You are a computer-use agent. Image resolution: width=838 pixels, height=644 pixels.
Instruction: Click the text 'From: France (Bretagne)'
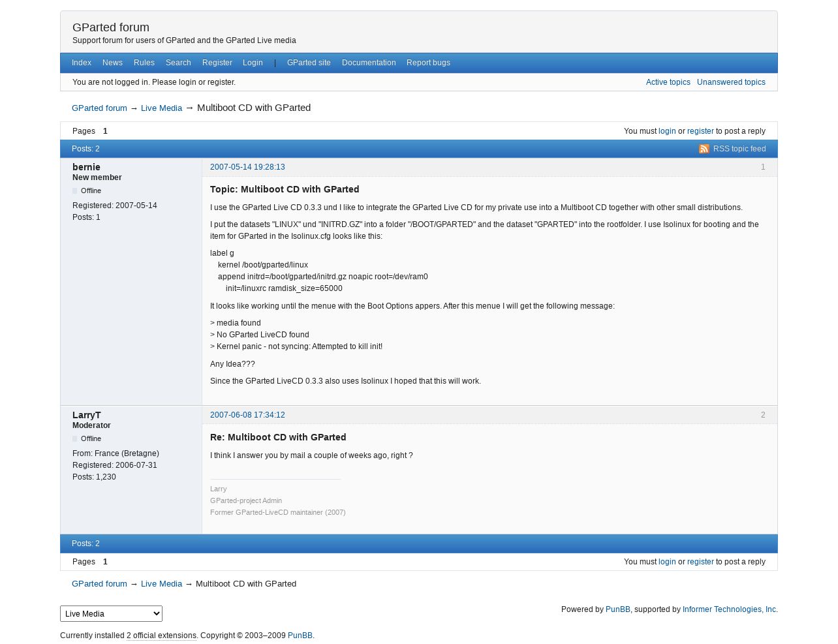[x=116, y=453]
